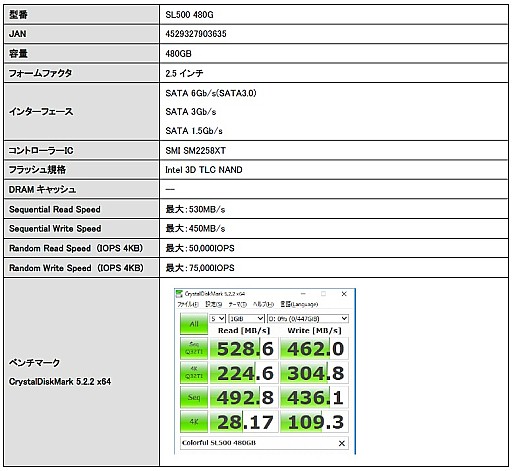Click the CrystalDiskMark 5.2.2 x64 label in table
This screenshot has height=471, width=512.
click(x=60, y=382)
